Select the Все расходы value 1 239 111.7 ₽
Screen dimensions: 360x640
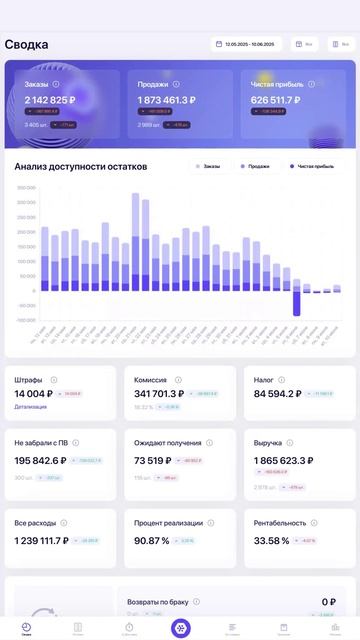(x=42, y=541)
